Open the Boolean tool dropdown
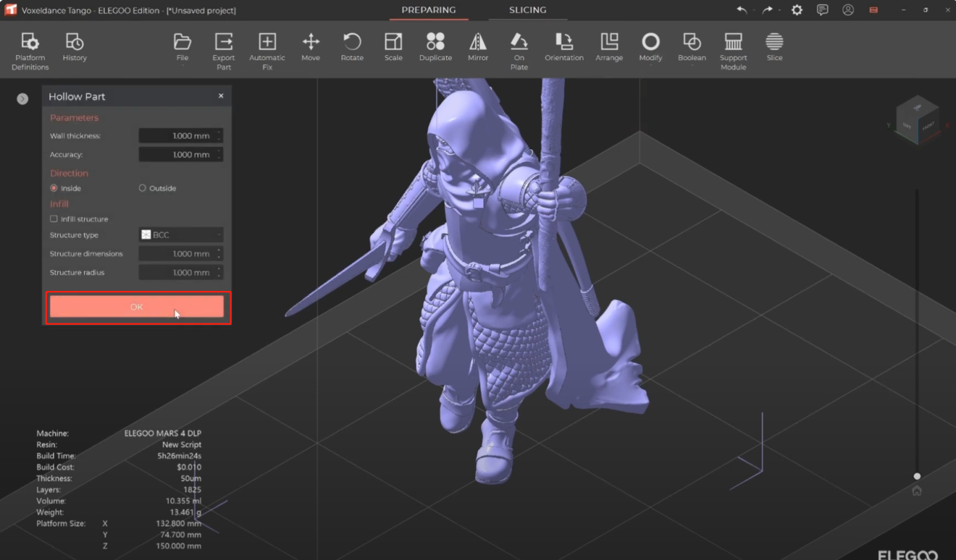This screenshot has height=560, width=956. pos(692,47)
